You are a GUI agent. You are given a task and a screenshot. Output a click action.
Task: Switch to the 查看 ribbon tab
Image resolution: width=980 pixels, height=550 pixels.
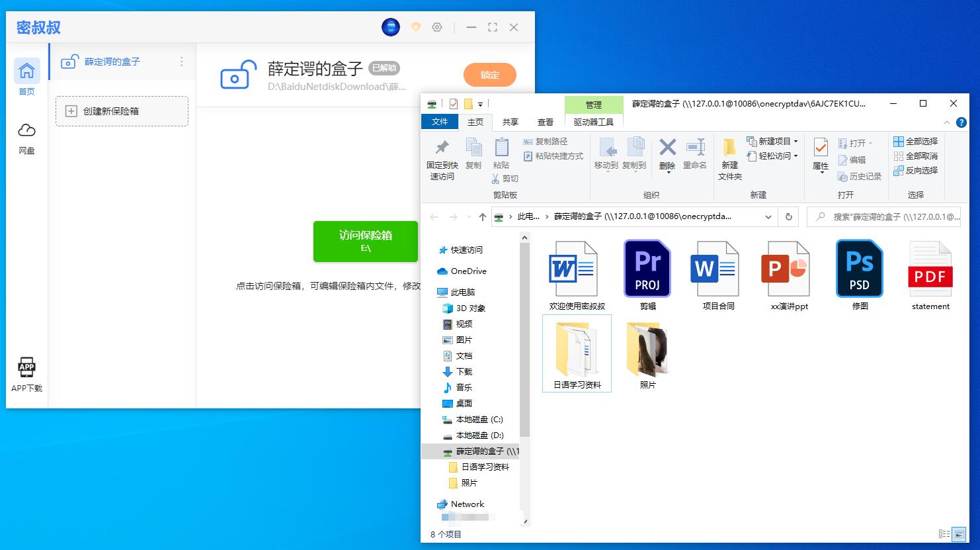click(545, 122)
